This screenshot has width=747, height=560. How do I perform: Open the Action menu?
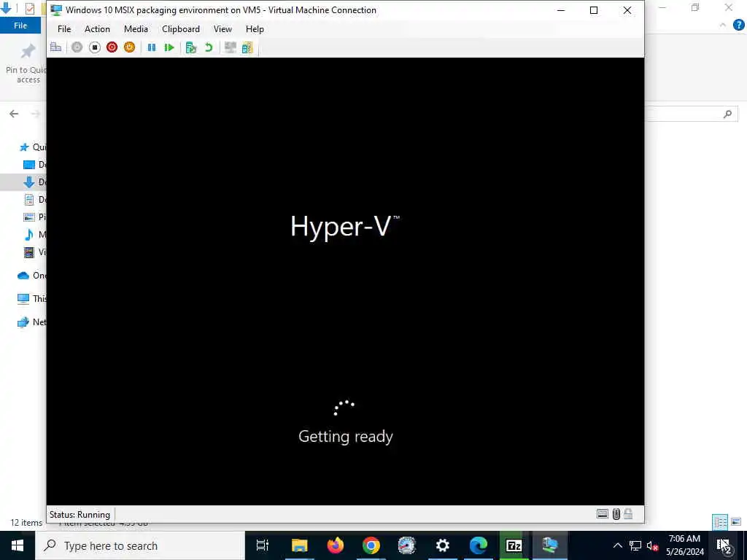(x=97, y=29)
